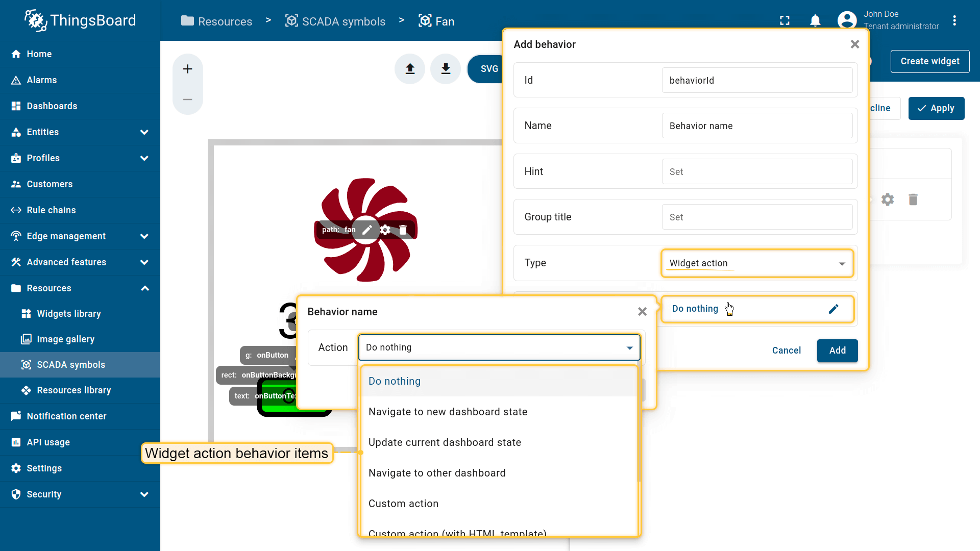Select Navigate to new dashboard state option
The width and height of the screenshot is (980, 551).
click(x=448, y=412)
